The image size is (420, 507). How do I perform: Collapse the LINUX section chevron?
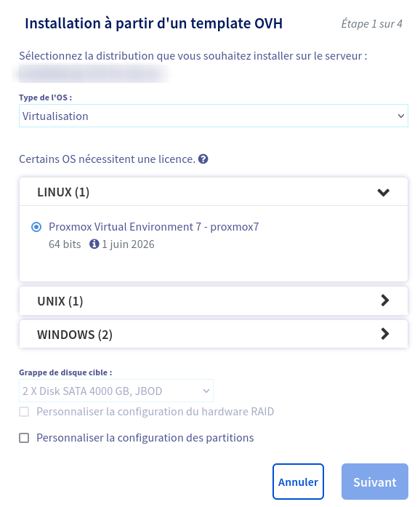(x=384, y=192)
